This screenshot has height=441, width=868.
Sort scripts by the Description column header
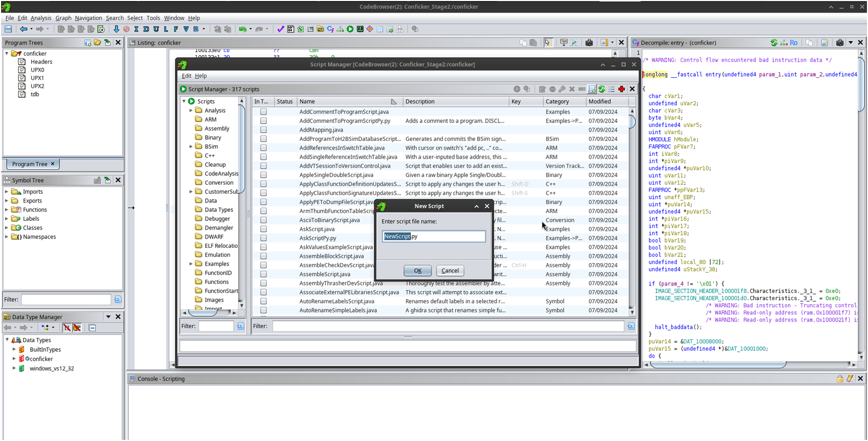[456, 102]
